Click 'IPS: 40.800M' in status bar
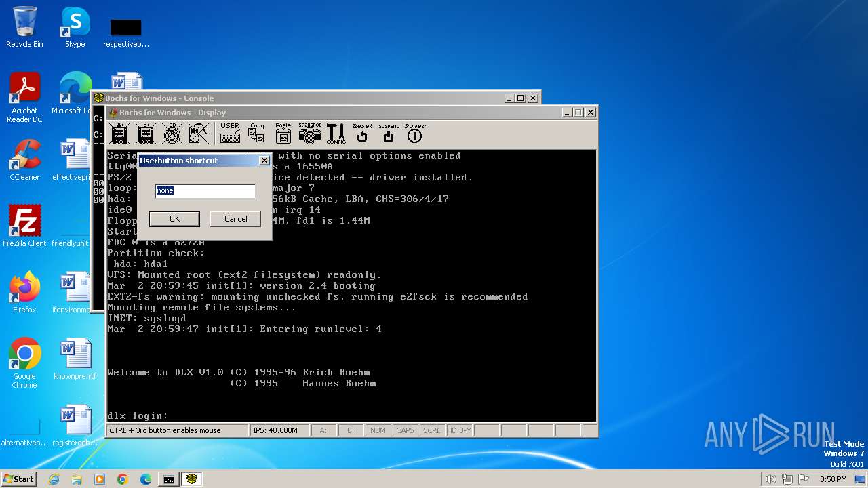Image resolution: width=868 pixels, height=488 pixels. (x=279, y=430)
